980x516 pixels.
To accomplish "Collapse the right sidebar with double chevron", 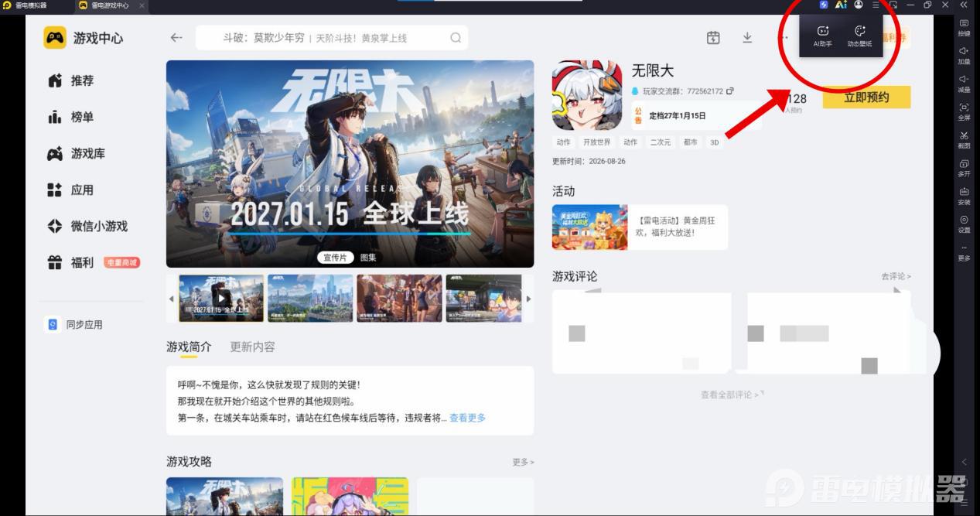I will pos(963,5).
